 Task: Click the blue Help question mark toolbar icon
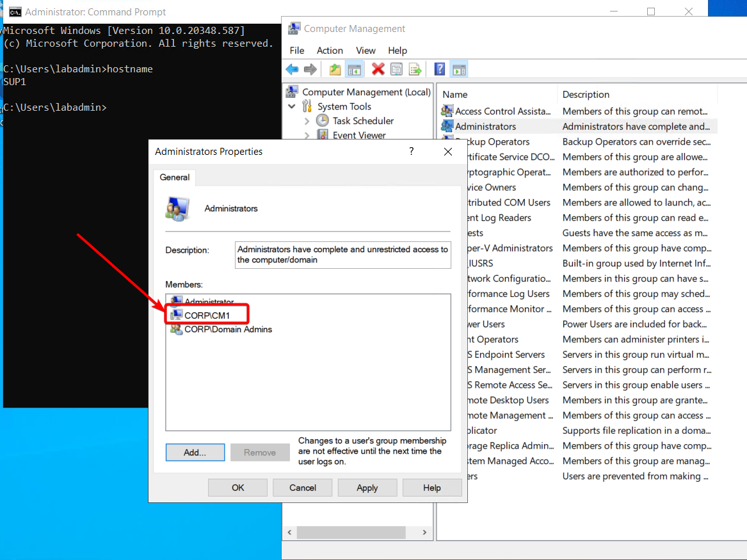click(439, 70)
